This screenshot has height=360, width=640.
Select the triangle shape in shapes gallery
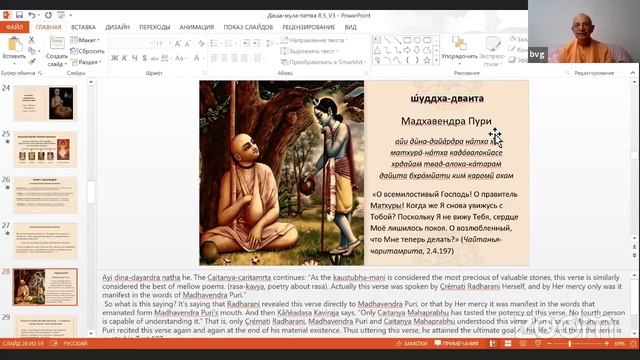click(x=377, y=50)
